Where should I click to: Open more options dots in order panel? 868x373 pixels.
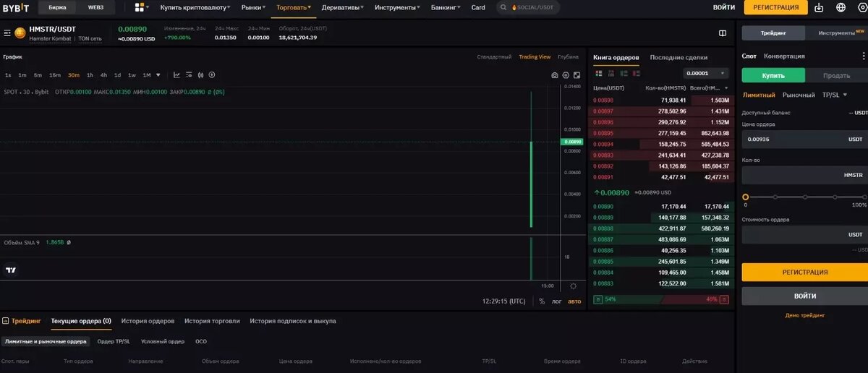[x=863, y=56]
